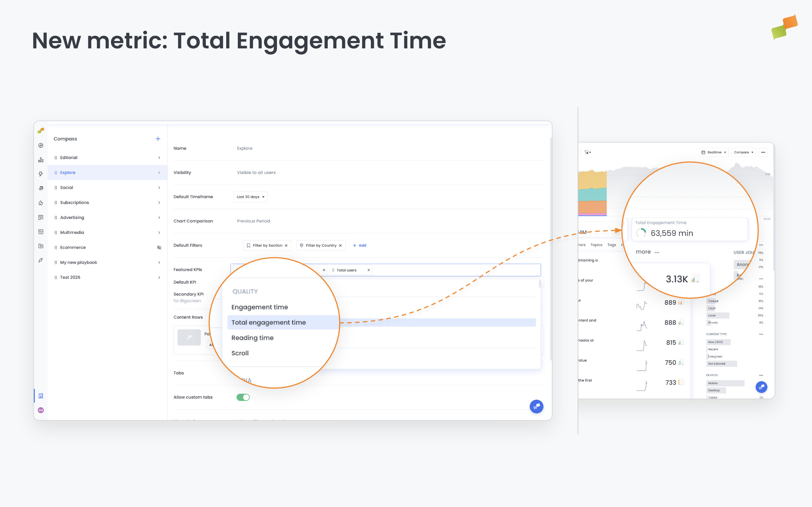Expand the Subscriptions section chevron
Screen dimensions: 812x507
(159, 202)
